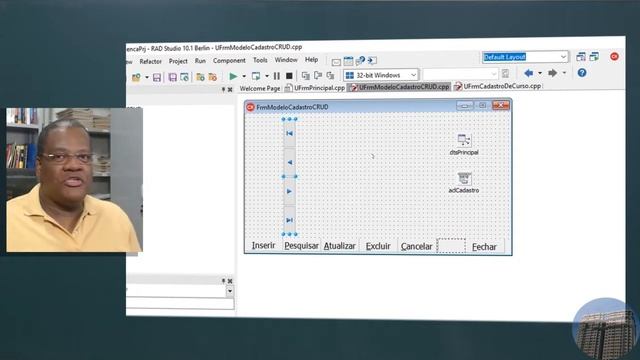Image resolution: width=640 pixels, height=360 pixels.
Task: Click the Remove File from Project icon
Action: (x=213, y=77)
